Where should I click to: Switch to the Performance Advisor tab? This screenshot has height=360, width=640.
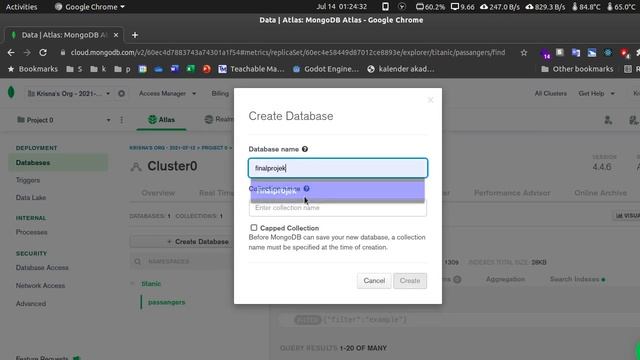coord(512,193)
